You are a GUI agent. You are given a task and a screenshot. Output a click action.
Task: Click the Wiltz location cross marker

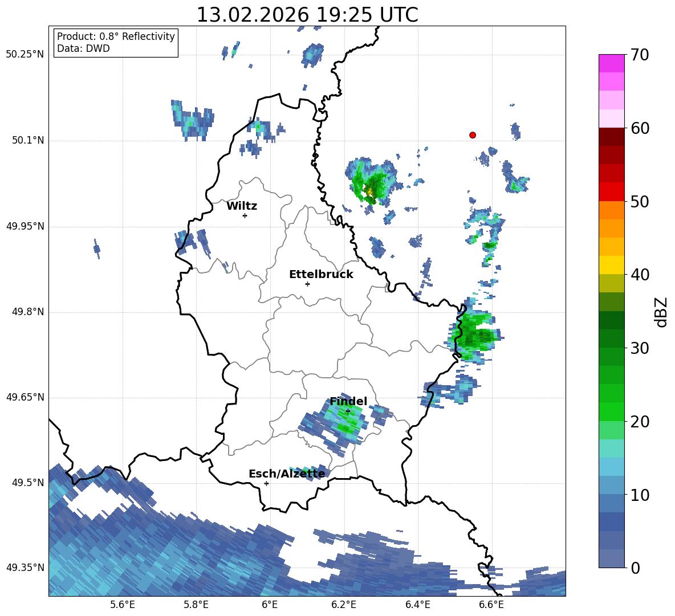click(x=245, y=215)
